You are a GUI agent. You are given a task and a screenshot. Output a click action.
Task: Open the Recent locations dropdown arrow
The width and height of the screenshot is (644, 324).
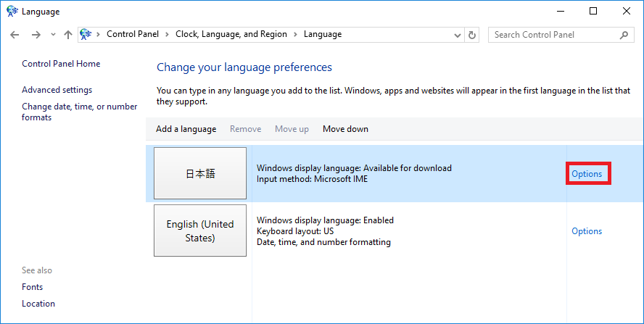pos(53,35)
